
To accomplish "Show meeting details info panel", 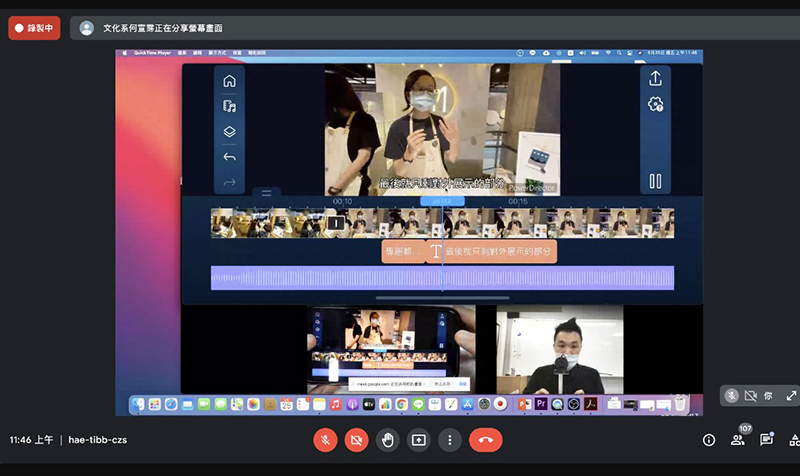I will 709,439.
